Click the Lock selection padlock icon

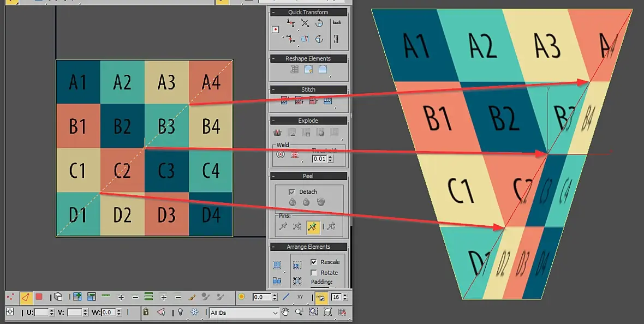146,312
